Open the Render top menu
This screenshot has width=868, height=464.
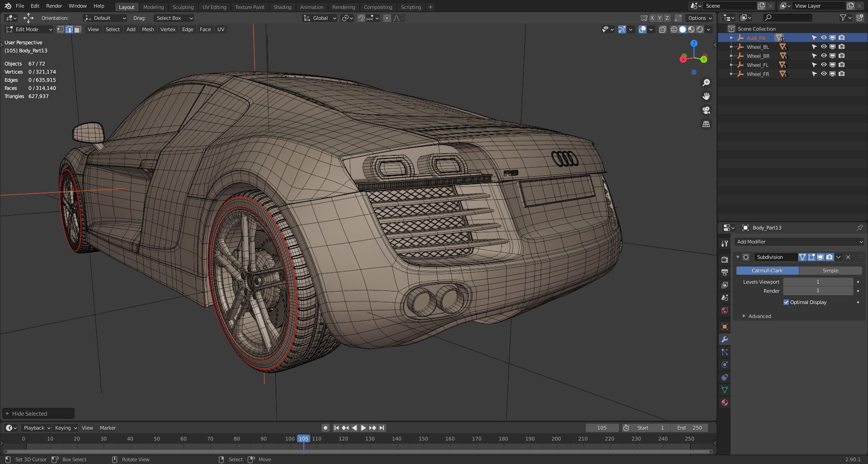click(54, 6)
